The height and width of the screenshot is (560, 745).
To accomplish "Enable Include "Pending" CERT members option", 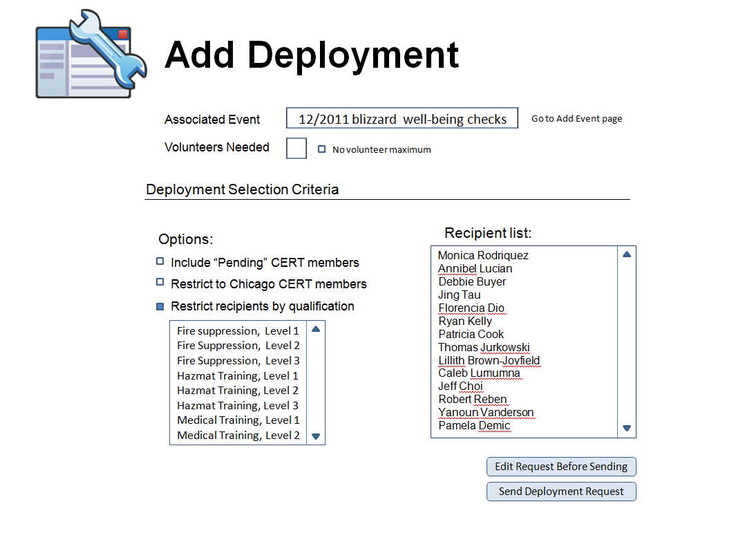I will click(x=160, y=261).
